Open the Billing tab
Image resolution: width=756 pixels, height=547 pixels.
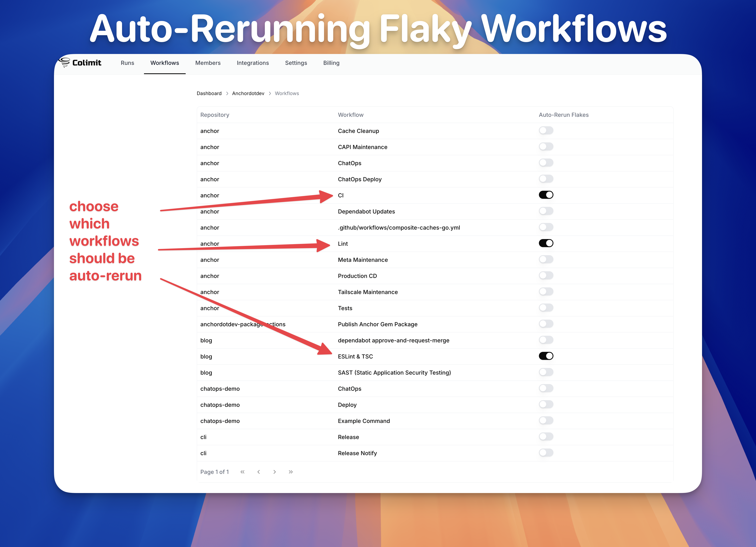point(331,63)
